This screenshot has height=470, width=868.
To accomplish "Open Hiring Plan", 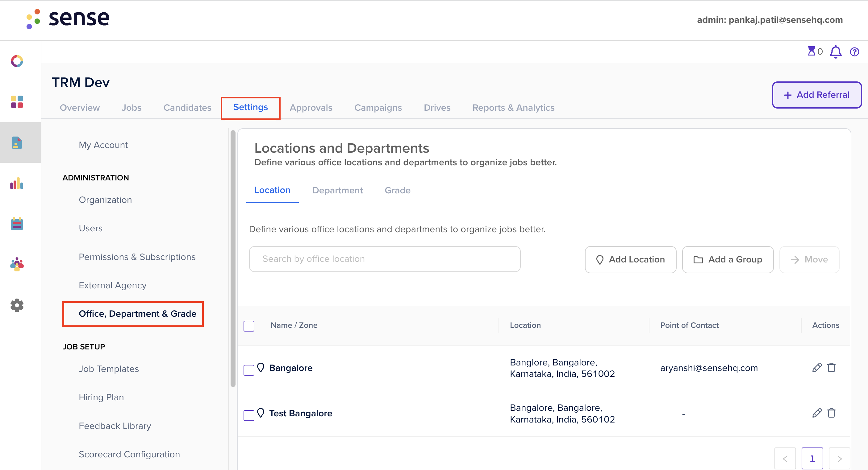I will pos(101,397).
